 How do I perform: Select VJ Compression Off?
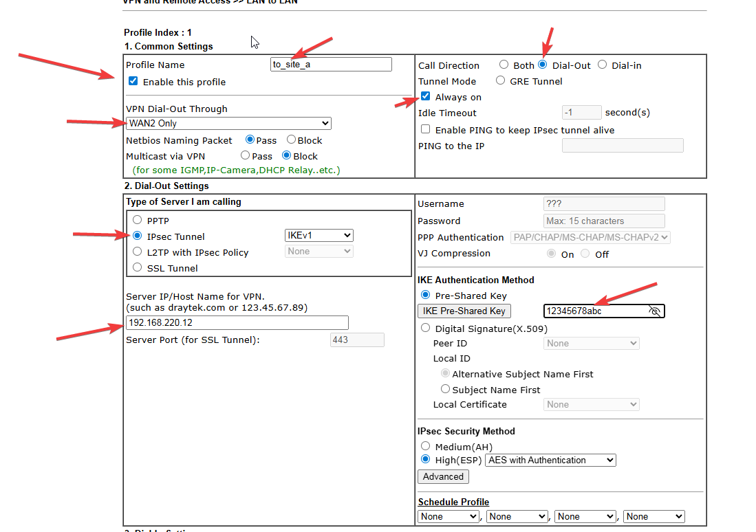(585, 254)
